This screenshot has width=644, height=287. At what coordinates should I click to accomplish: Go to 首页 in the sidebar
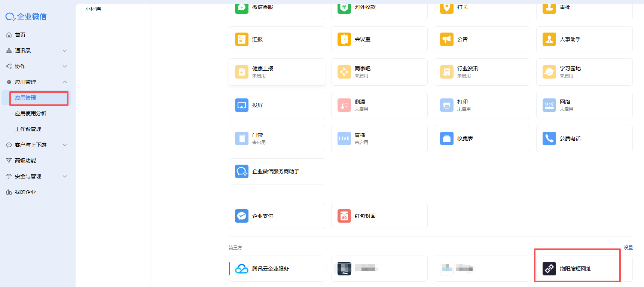pos(20,35)
